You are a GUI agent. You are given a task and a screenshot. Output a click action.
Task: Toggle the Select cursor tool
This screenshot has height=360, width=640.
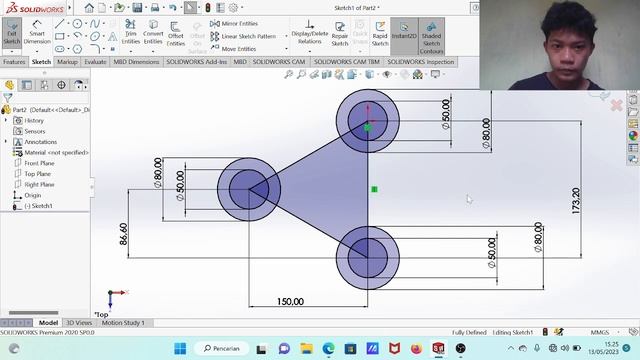[x=190, y=7]
